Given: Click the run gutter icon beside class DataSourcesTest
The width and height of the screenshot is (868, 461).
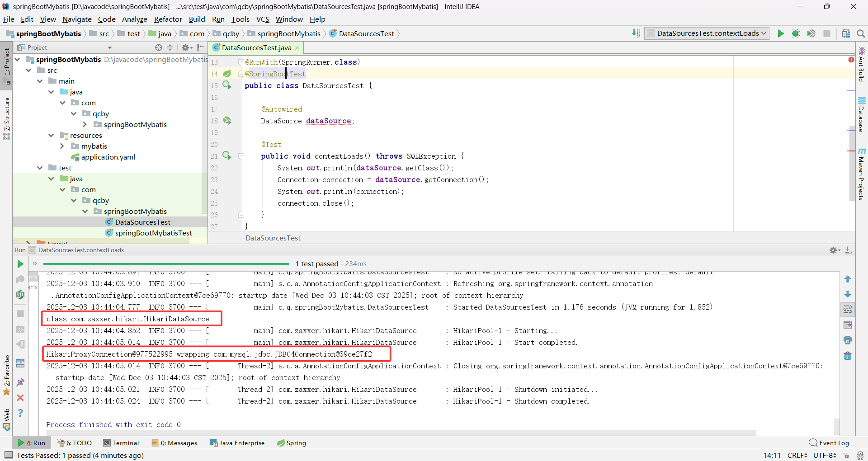Looking at the screenshot, I should coord(227,85).
